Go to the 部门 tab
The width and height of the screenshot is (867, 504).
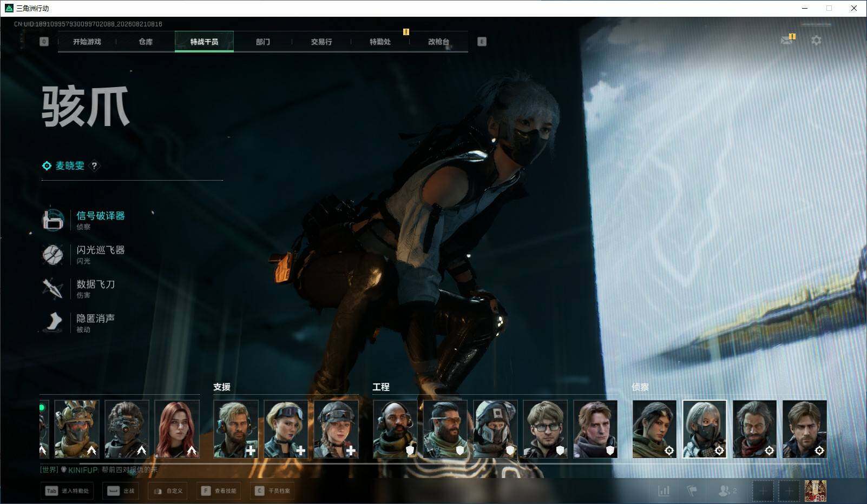[263, 42]
